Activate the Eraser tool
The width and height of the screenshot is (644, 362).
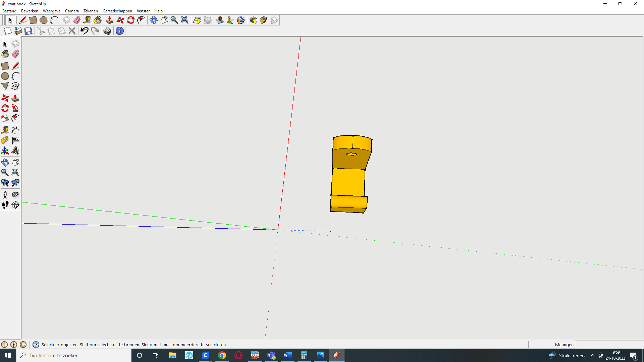pos(15,54)
